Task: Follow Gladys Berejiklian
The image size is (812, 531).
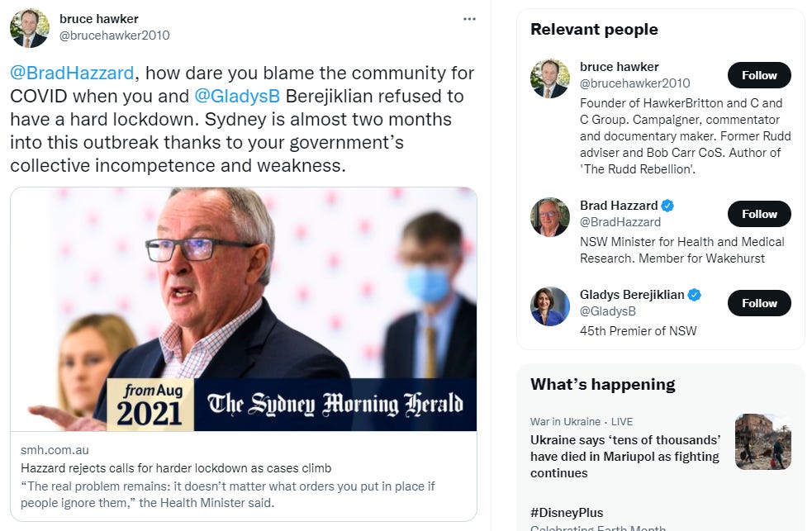Action: [x=759, y=303]
